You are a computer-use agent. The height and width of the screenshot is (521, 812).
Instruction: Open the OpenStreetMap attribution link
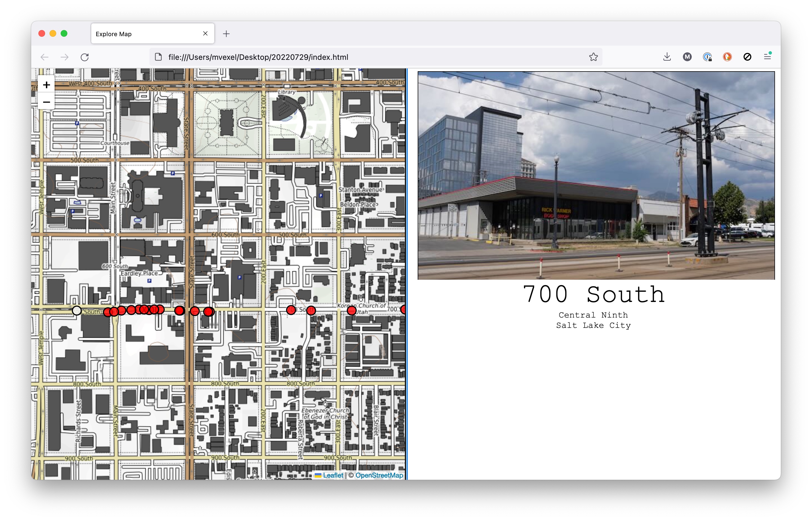point(379,475)
